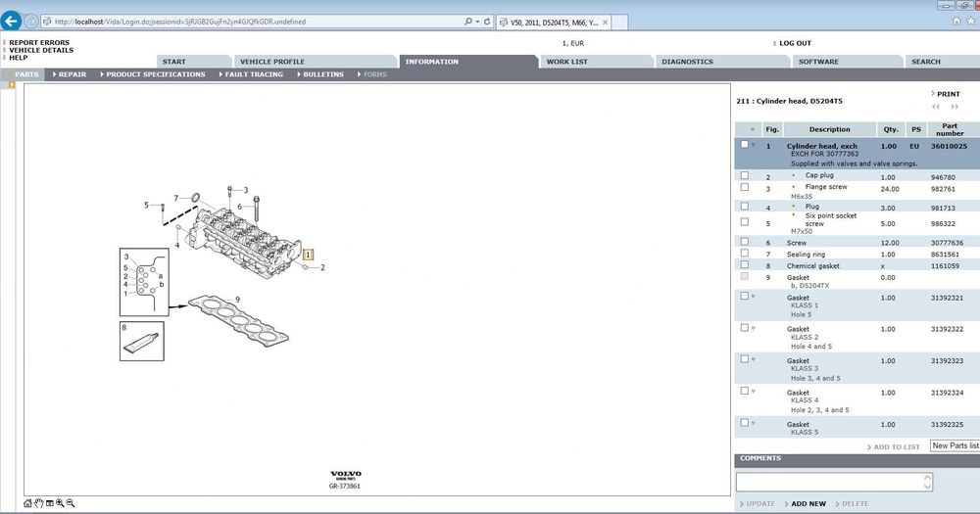Image resolution: width=980 pixels, height=514 pixels.
Task: Select the V50, 2011 browser tab
Action: tap(554, 22)
